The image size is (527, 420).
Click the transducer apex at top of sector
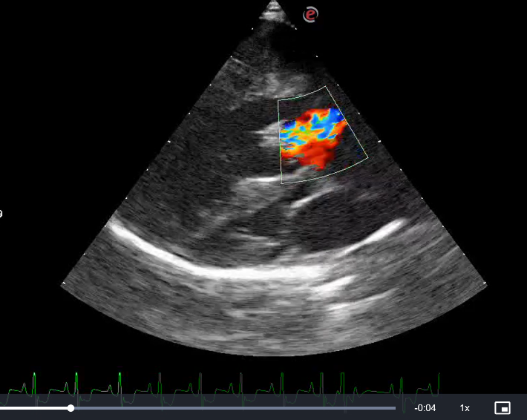(x=274, y=7)
